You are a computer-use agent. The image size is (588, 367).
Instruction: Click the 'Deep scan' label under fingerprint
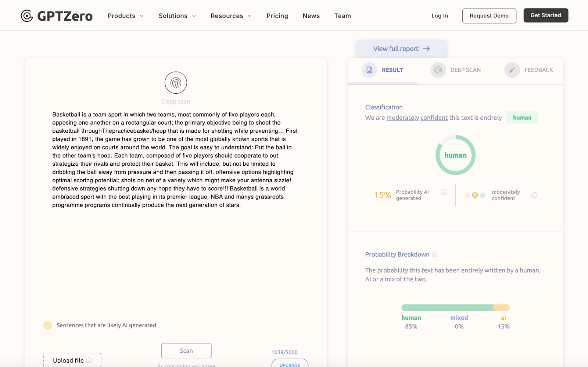(176, 101)
